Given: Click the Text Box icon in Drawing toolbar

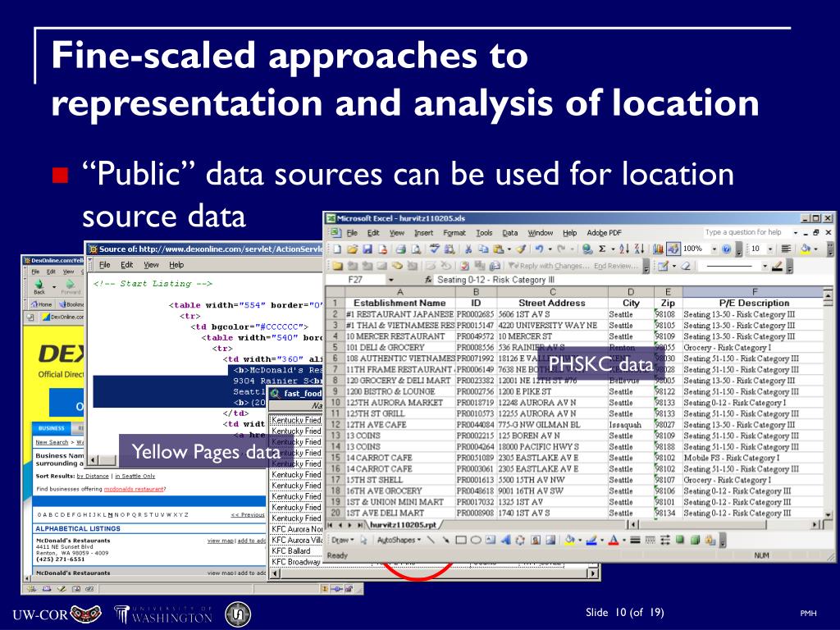Looking at the screenshot, I should (491, 540).
